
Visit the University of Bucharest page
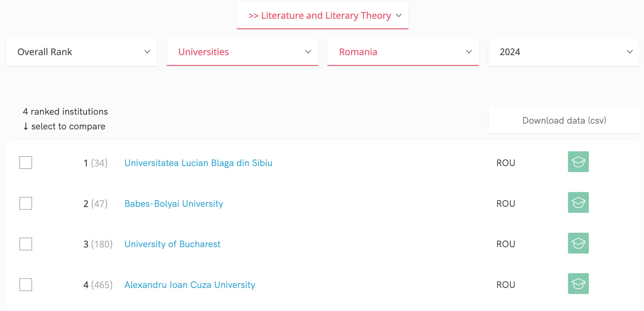pyautogui.click(x=172, y=244)
